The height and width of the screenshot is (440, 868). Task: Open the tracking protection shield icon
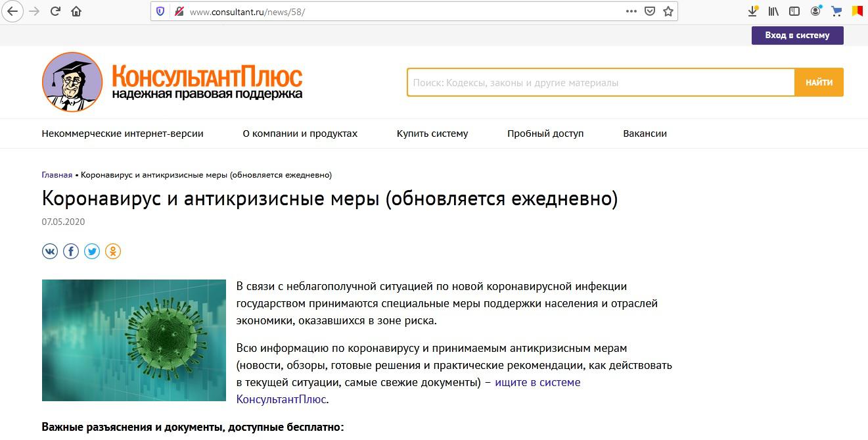[160, 11]
